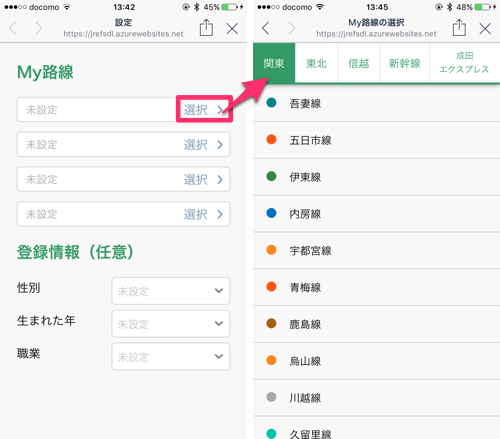Screen dimensions: 500x439
Task: Open the 性別 dropdown
Action: click(171, 291)
